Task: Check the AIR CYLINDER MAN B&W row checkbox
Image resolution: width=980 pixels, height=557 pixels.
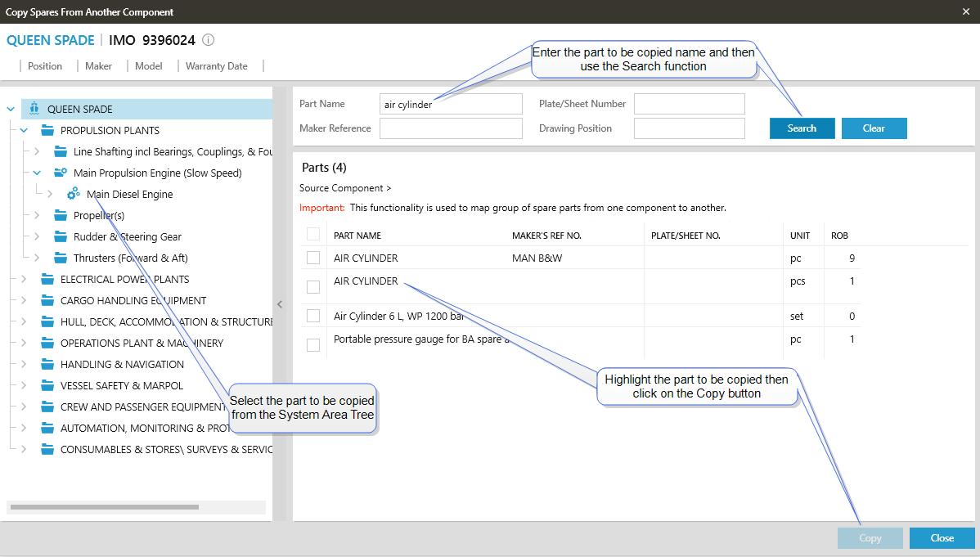Action: pyautogui.click(x=313, y=258)
